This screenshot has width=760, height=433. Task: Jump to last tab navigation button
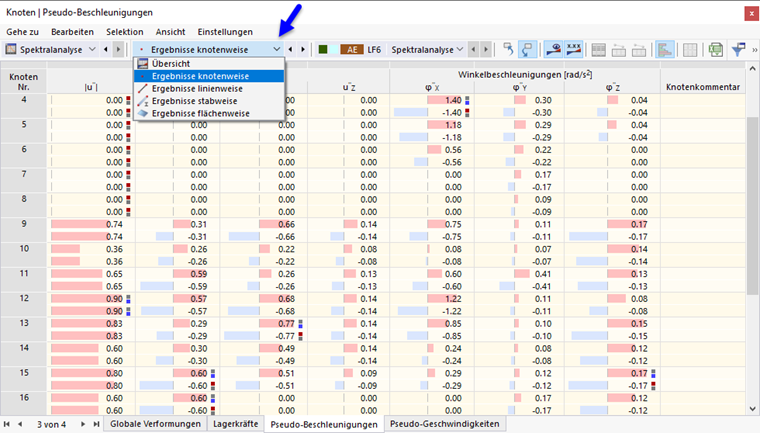coord(96,424)
